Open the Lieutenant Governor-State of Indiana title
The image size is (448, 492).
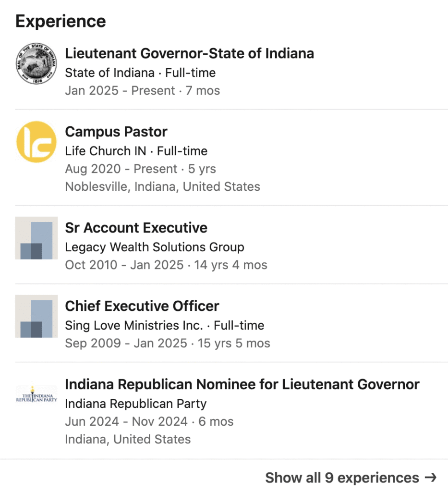click(189, 53)
